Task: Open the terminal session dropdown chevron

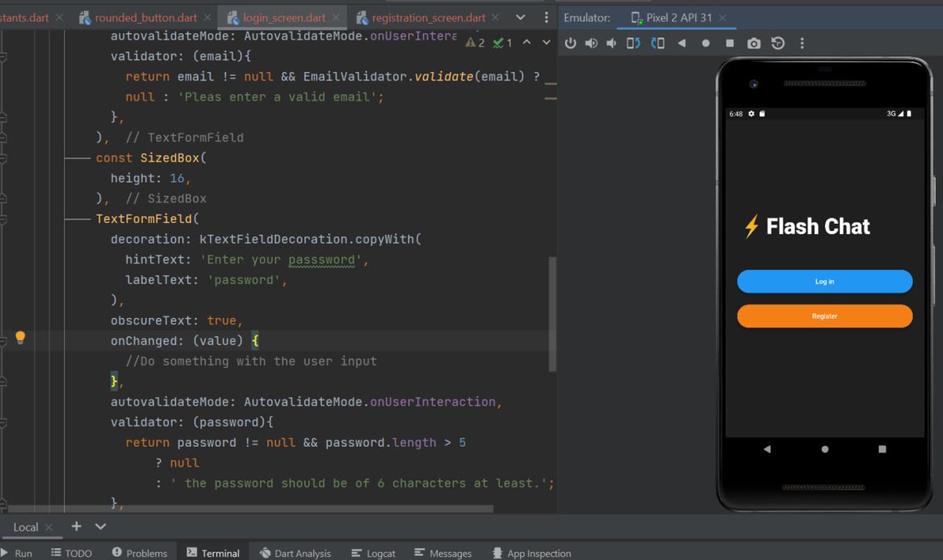Action: pos(101,526)
